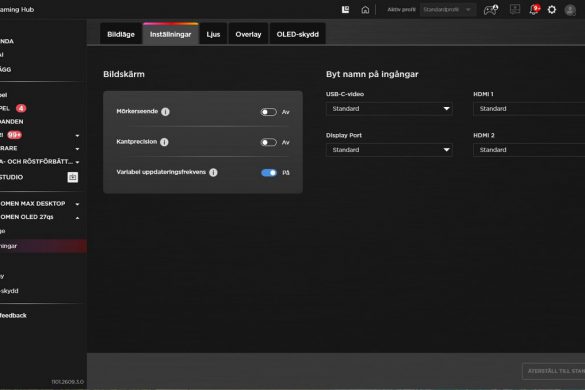Disable Variabel uppdateringsfrekvens toggle
Image resolution: width=585 pixels, height=390 pixels.
pyautogui.click(x=269, y=173)
